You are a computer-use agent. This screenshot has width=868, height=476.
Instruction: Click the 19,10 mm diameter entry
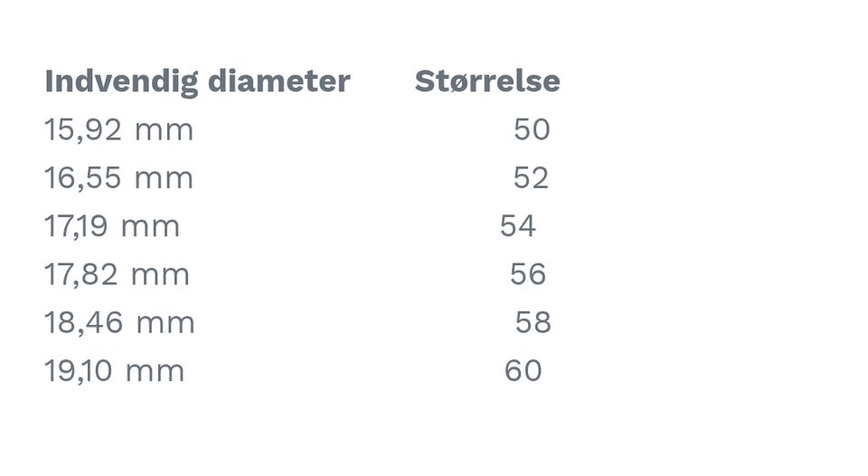(114, 371)
